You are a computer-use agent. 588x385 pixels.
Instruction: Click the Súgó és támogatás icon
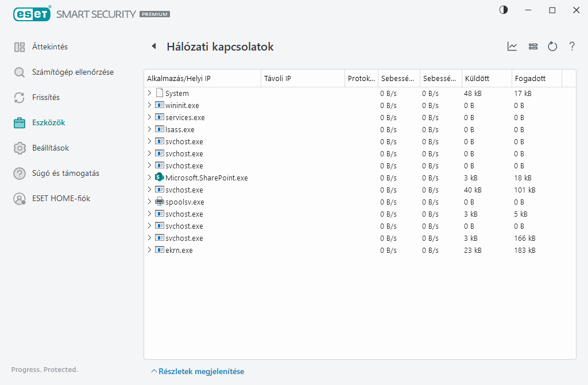coord(18,173)
